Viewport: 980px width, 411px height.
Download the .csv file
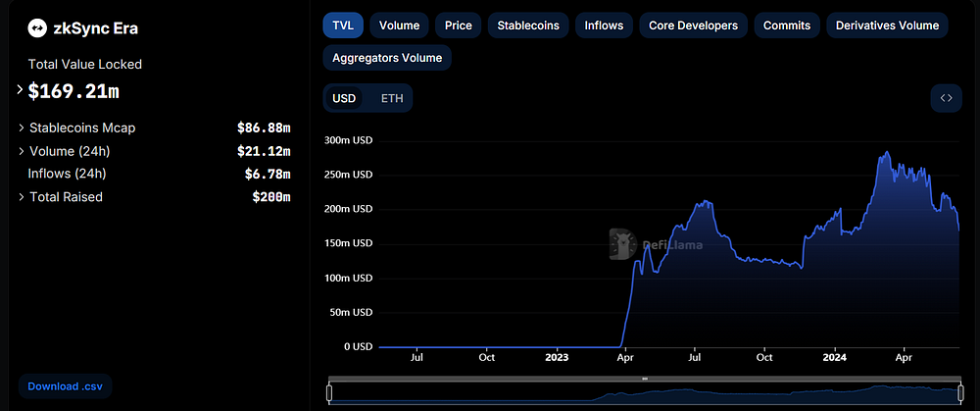[x=65, y=385]
